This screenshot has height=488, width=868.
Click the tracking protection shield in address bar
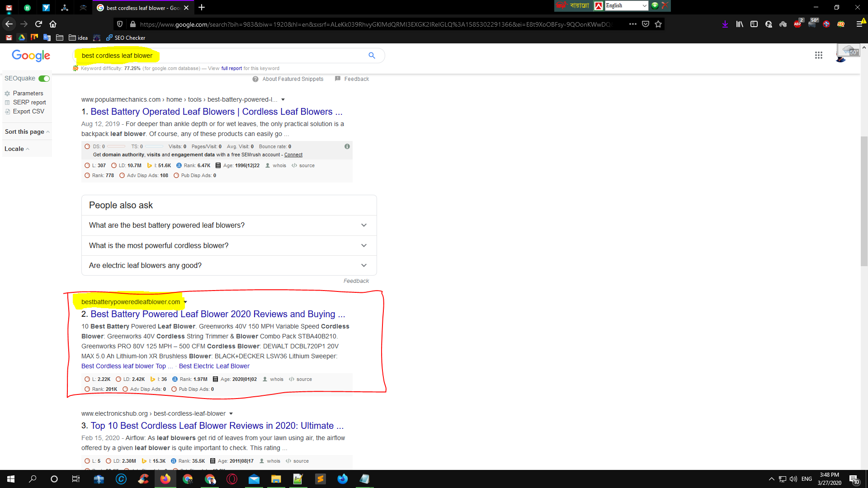coord(119,24)
